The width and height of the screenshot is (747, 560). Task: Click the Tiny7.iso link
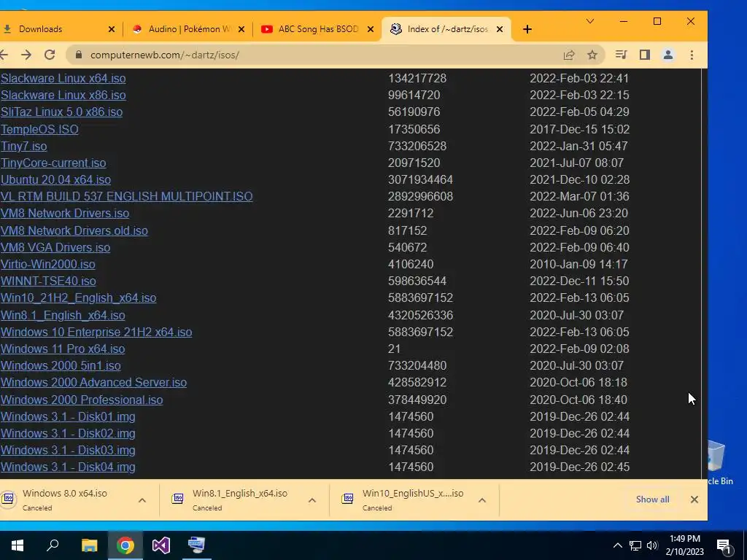24,146
